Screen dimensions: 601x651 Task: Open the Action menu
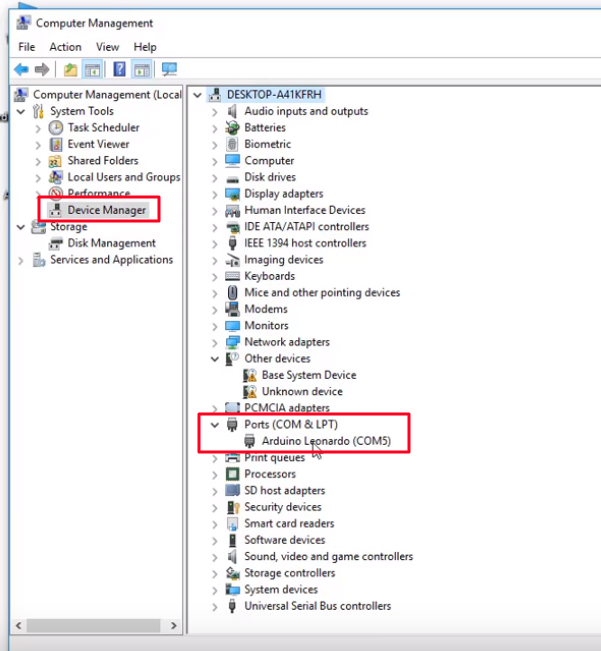65,47
